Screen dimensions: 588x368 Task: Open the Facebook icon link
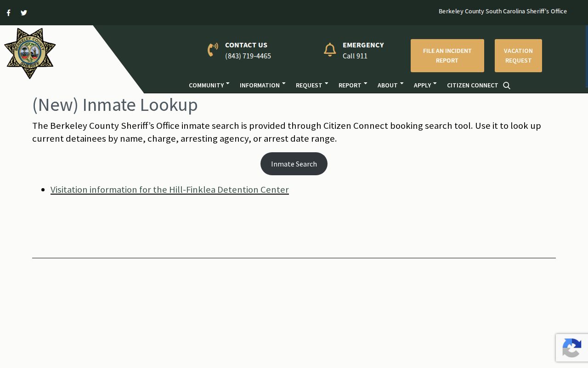tap(8, 13)
